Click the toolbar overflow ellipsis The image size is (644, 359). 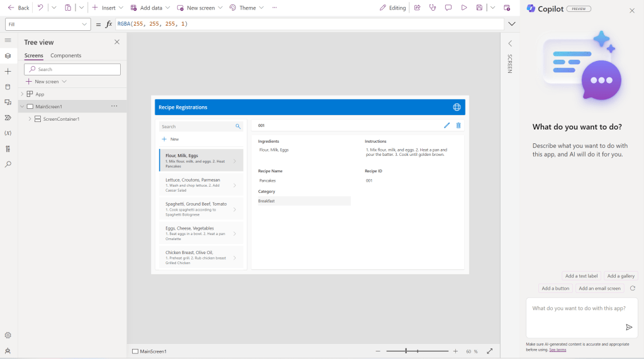(274, 8)
